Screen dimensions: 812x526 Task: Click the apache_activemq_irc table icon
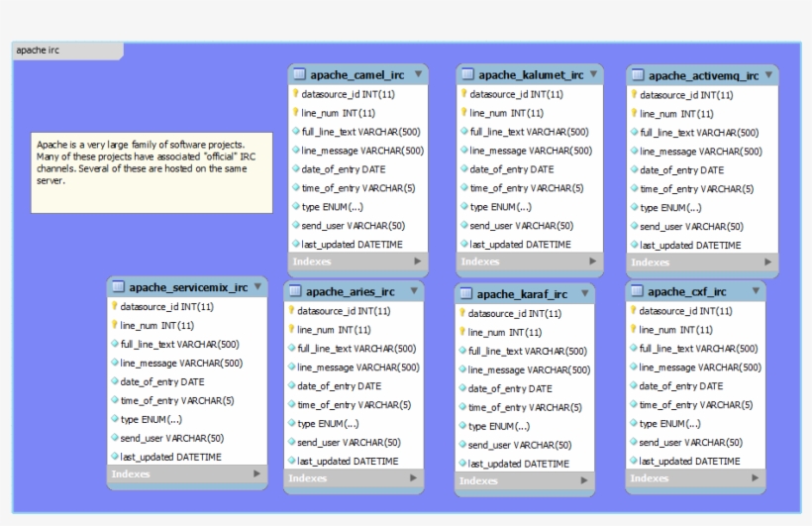pyautogui.click(x=638, y=75)
